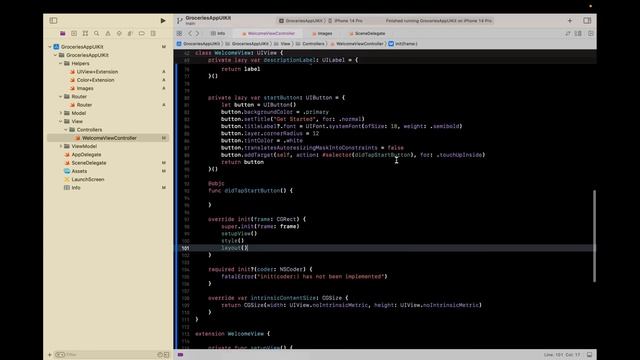The image size is (640, 360).
Task: Click the code review arrows icon
Action: point(568,33)
